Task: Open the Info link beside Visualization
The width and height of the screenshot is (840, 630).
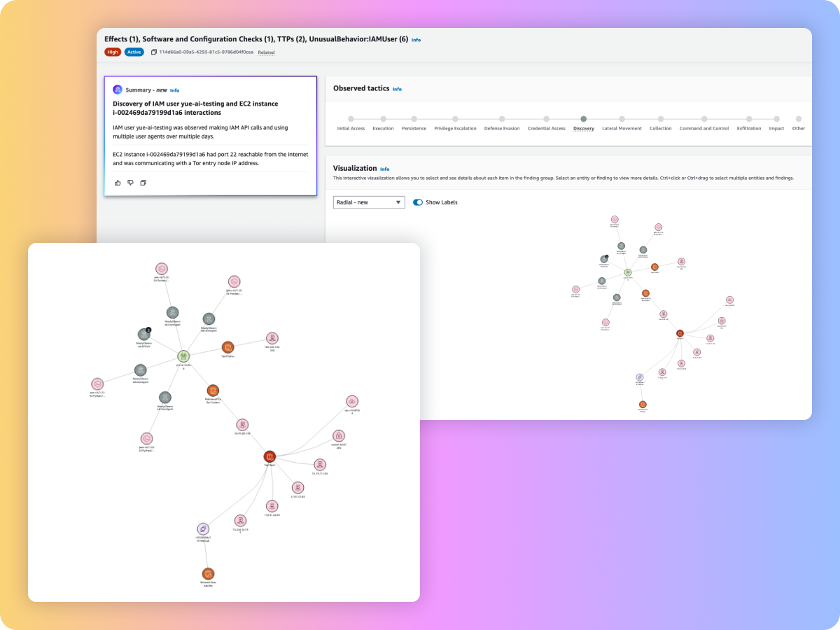Action: pos(384,169)
